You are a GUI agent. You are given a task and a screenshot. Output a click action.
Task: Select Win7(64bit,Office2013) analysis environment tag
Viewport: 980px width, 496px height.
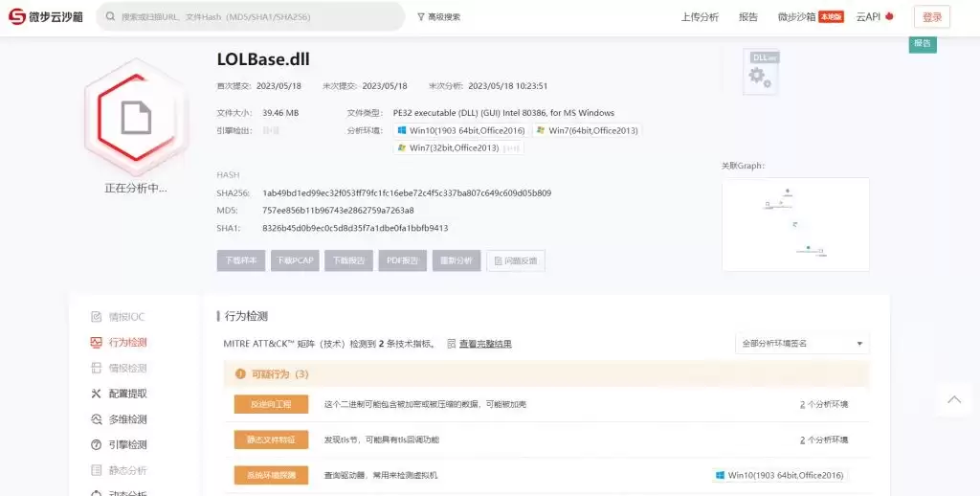pos(587,131)
